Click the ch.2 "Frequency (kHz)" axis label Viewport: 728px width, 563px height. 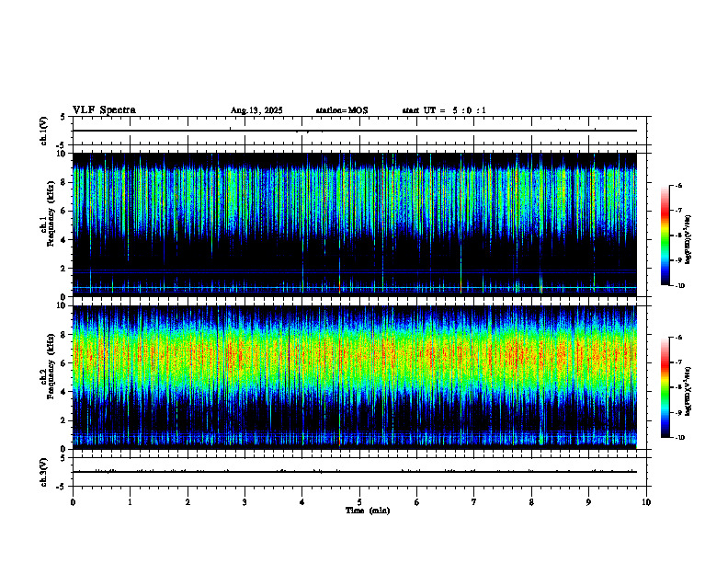tap(51, 366)
